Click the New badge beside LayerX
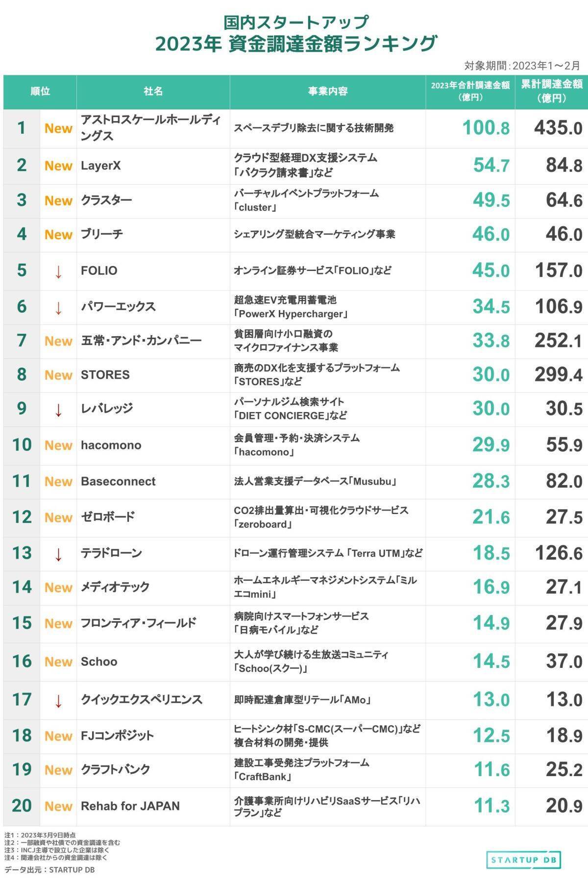 point(58,166)
